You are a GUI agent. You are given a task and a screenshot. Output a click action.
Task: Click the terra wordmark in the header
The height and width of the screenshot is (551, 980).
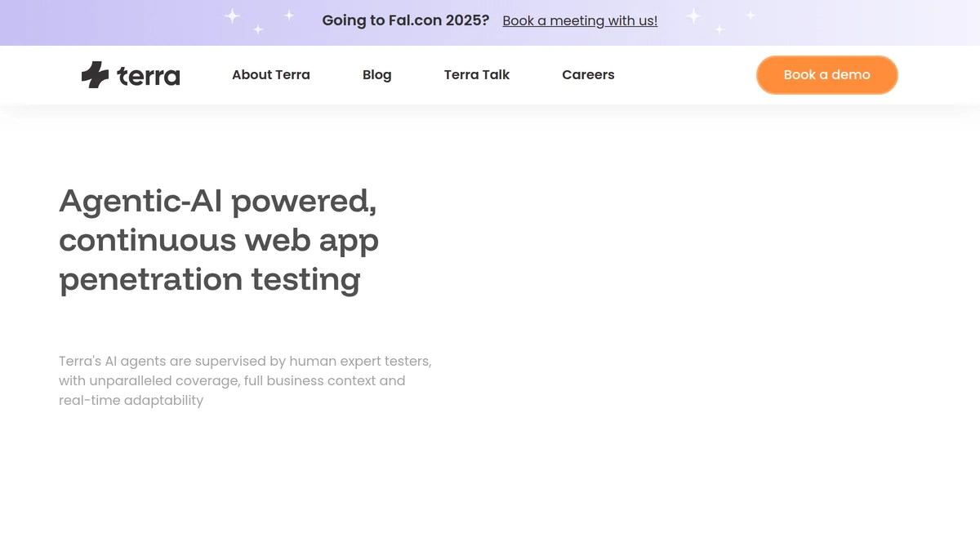pos(149,76)
